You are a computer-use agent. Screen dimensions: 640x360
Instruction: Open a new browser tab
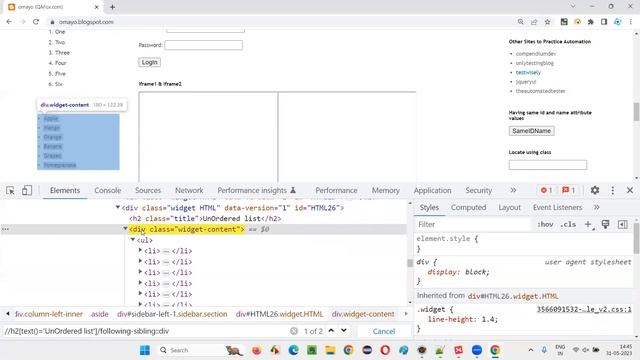pos(112,7)
